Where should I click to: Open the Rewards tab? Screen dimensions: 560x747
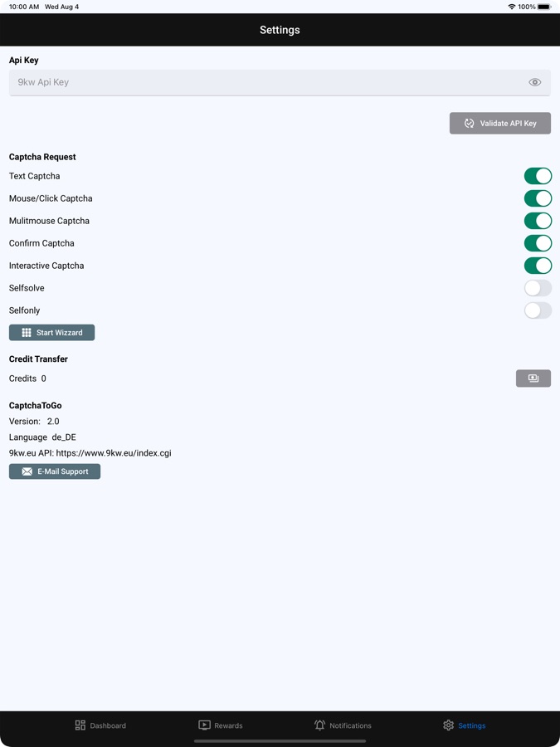point(221,725)
